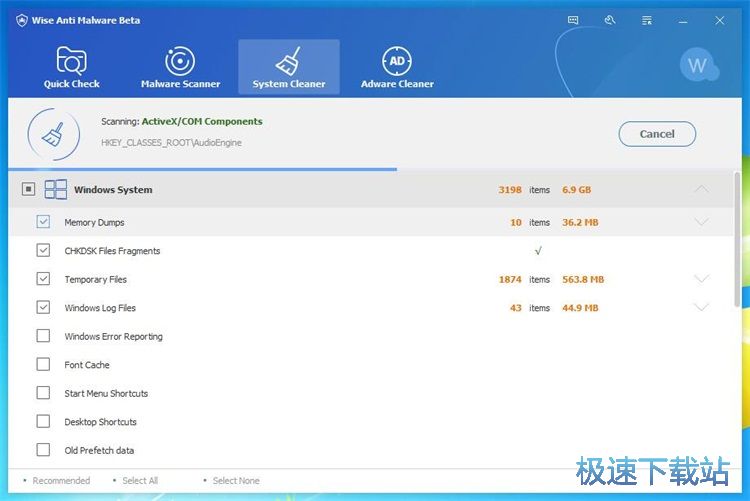Click the scan progress bar
Viewport: 750px width, 501px height.
click(371, 169)
